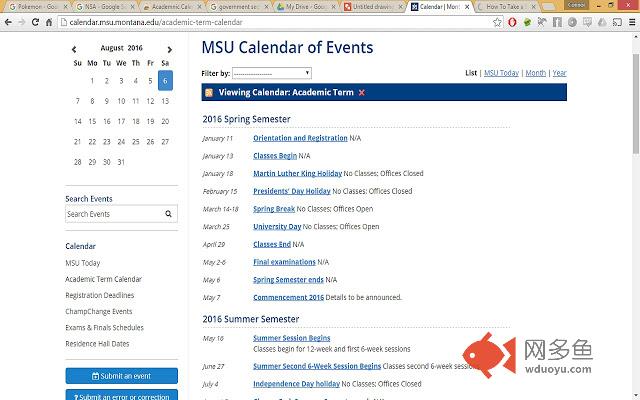Screen dimensions: 640x400
Task: Click the 2016 Summer Semester heading
Action: click(251, 319)
